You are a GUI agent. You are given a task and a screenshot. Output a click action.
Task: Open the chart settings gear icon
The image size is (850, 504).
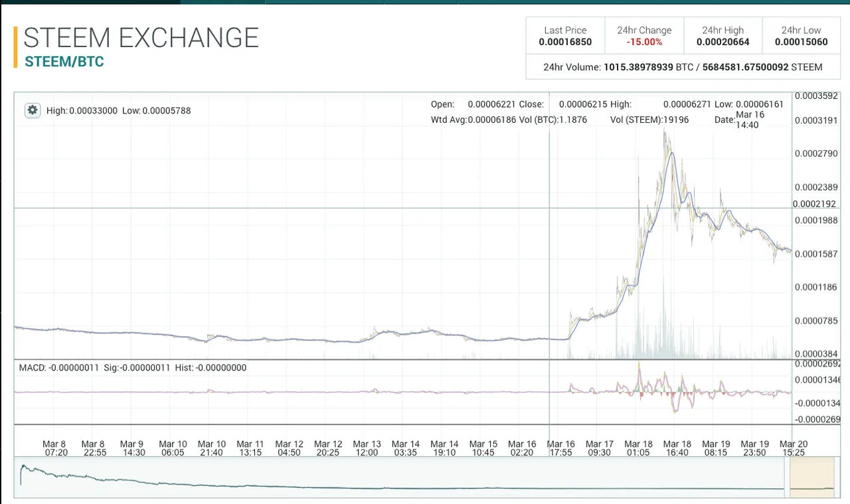(33, 110)
